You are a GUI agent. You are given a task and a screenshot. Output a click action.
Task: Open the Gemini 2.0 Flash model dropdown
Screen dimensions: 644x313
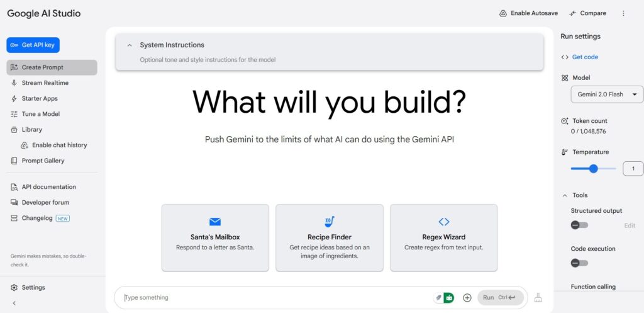(x=607, y=94)
